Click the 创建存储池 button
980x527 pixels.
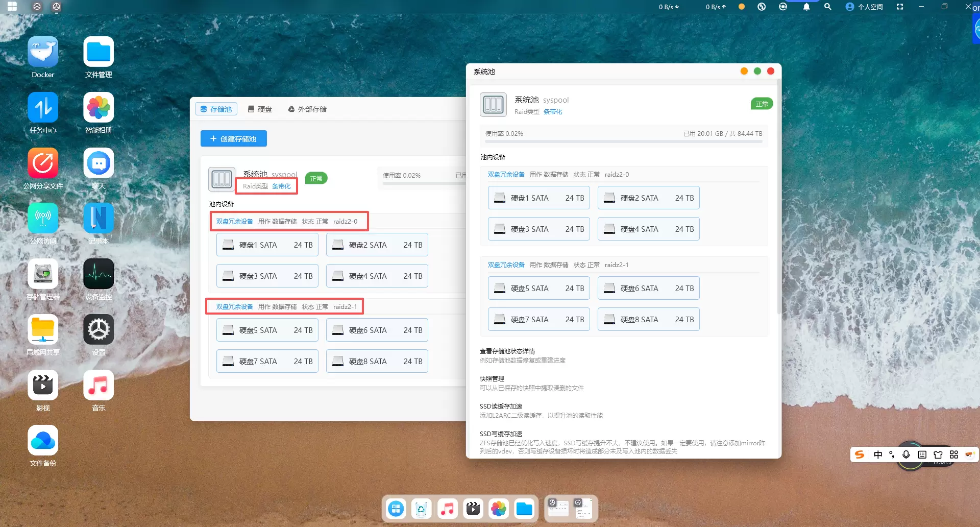(x=234, y=139)
